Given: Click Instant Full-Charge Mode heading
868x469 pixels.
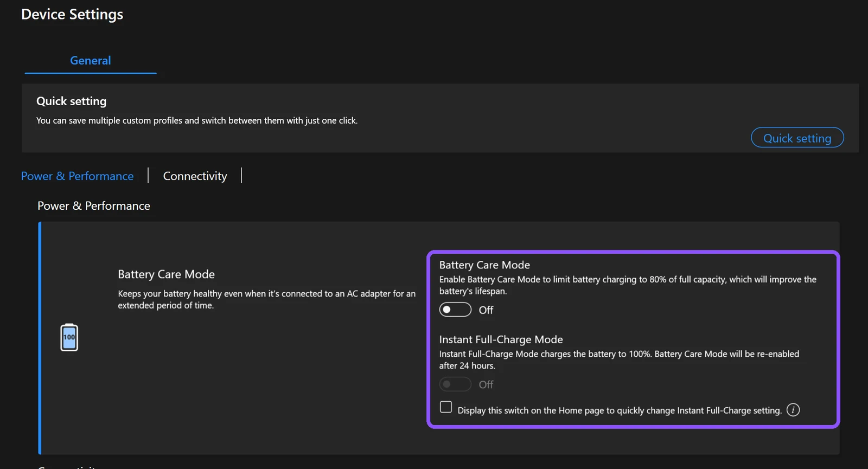Looking at the screenshot, I should pyautogui.click(x=501, y=339).
